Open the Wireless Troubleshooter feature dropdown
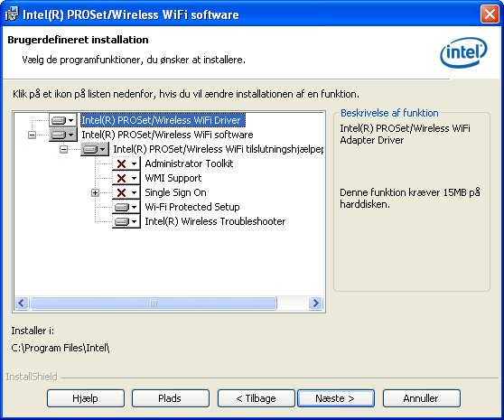504x420 pixels. point(126,221)
